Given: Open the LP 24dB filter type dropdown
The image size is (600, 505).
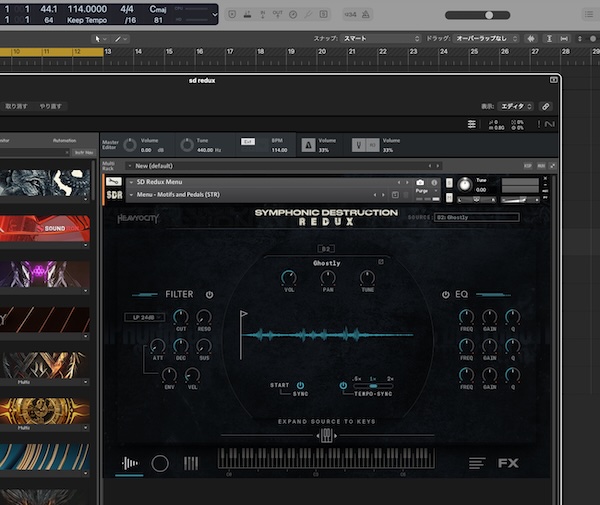Looking at the screenshot, I should pyautogui.click(x=145, y=318).
